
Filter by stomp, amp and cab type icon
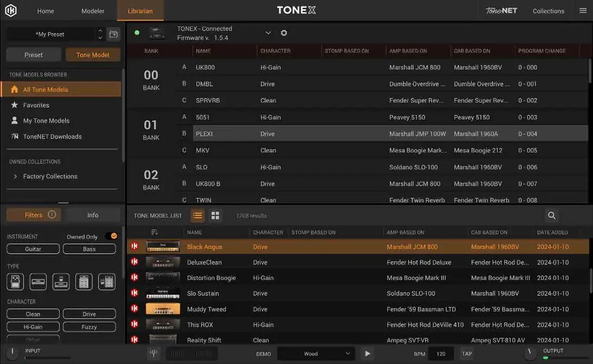(x=107, y=282)
